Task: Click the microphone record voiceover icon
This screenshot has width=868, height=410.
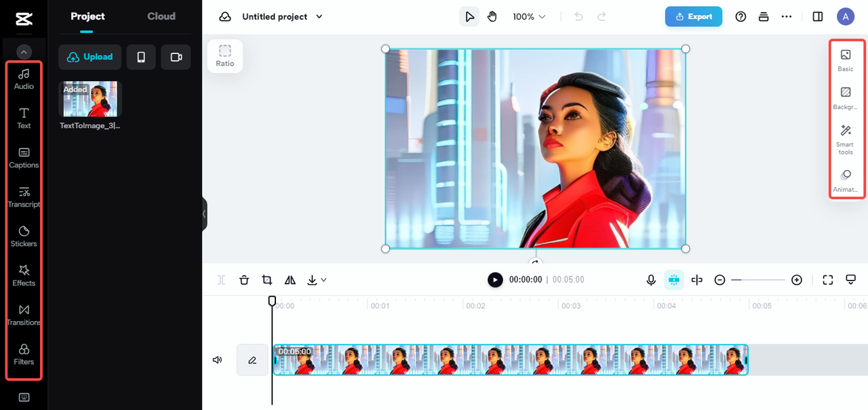Action: coord(651,280)
